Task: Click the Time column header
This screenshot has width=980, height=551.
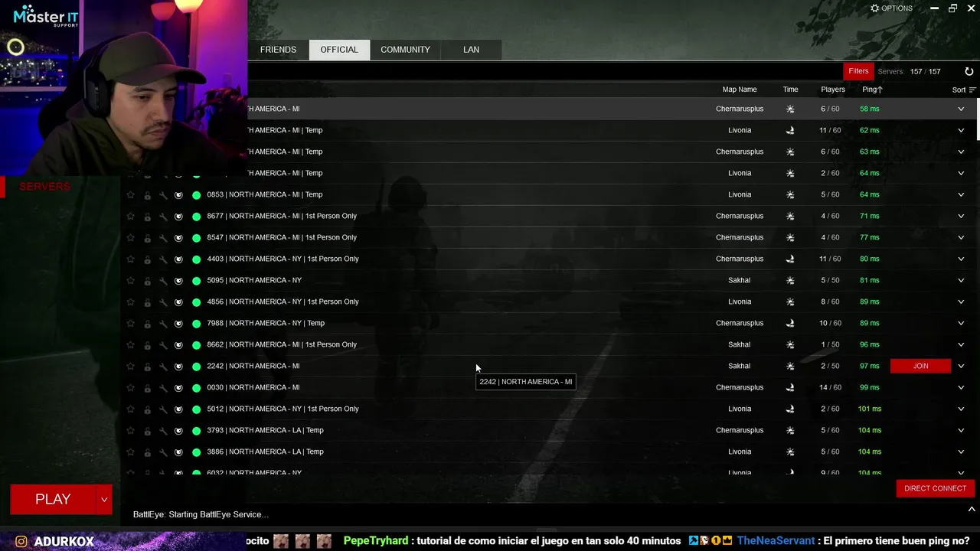Action: tap(790, 90)
